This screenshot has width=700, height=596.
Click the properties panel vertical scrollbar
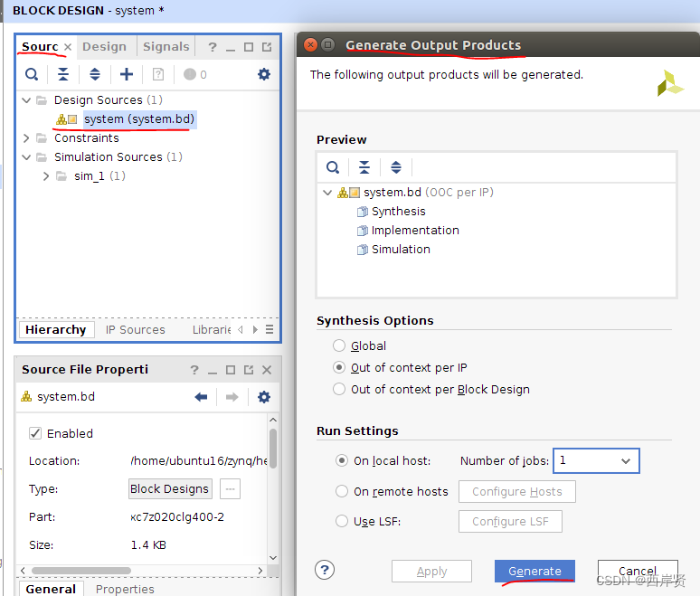click(x=273, y=449)
